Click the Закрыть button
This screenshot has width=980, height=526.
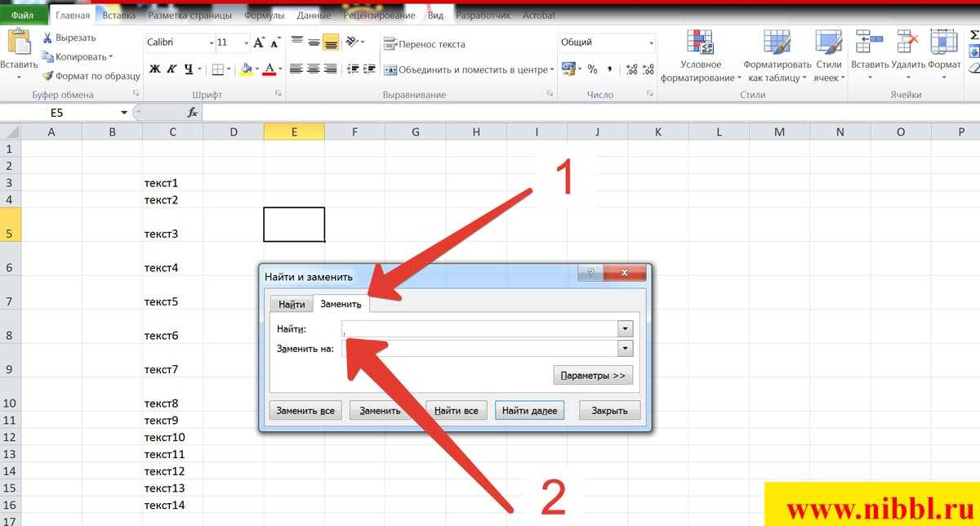point(610,410)
